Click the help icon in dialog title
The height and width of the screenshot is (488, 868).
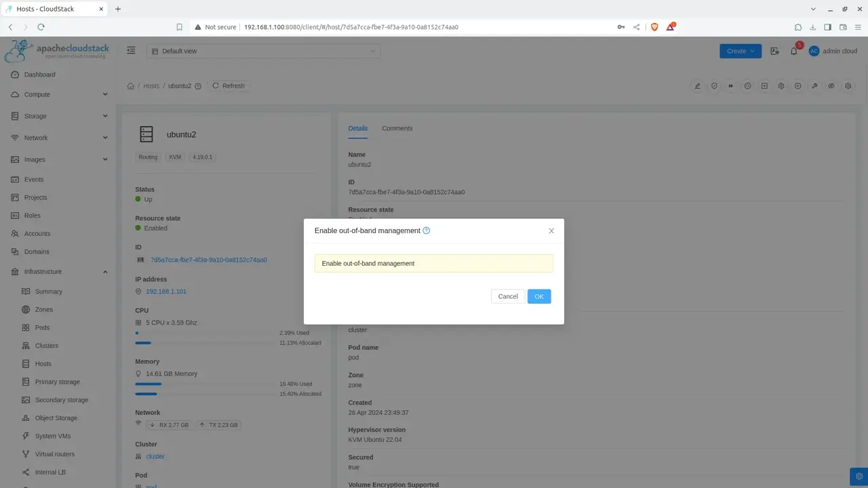tap(427, 230)
